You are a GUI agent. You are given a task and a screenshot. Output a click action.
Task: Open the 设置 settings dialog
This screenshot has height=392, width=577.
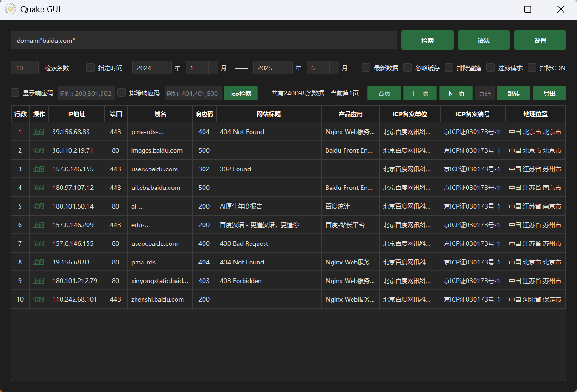tap(540, 41)
